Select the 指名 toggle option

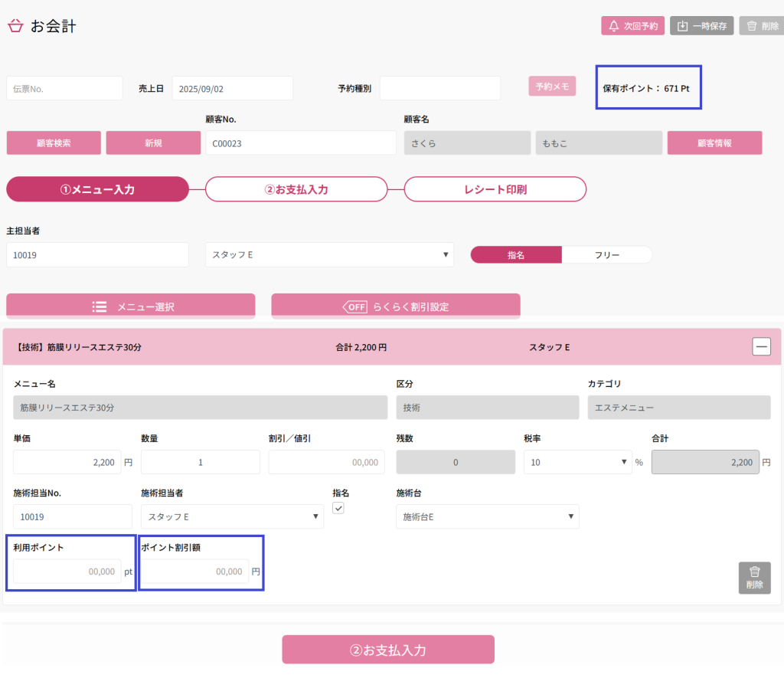point(516,255)
